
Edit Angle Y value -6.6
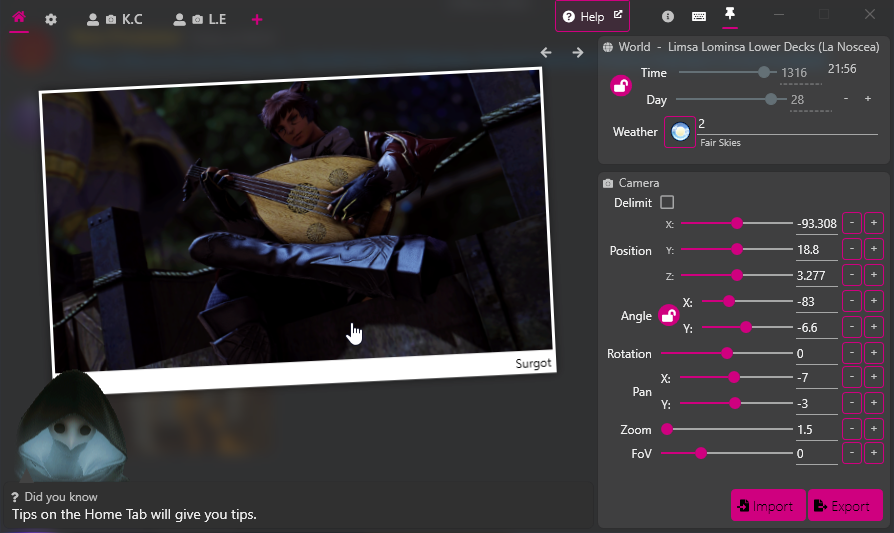[x=817, y=328]
